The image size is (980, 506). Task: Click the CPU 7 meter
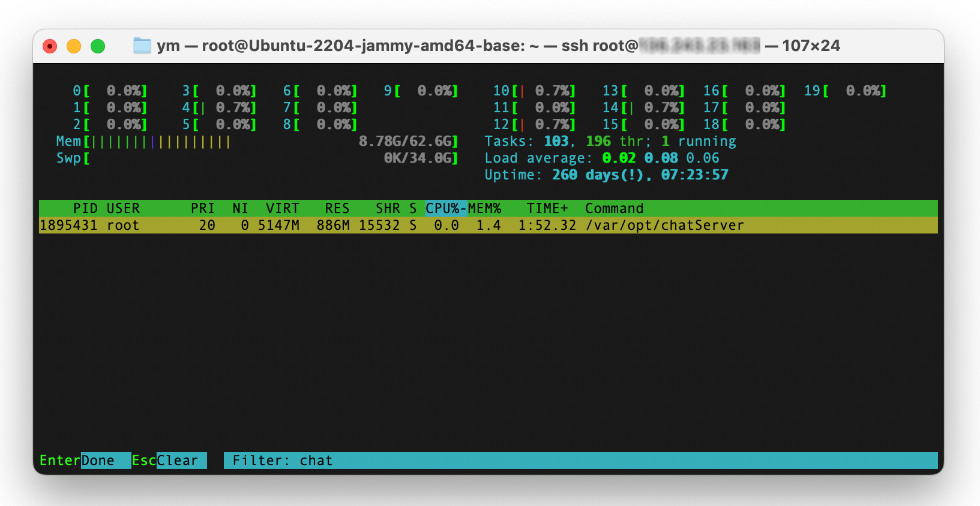320,107
